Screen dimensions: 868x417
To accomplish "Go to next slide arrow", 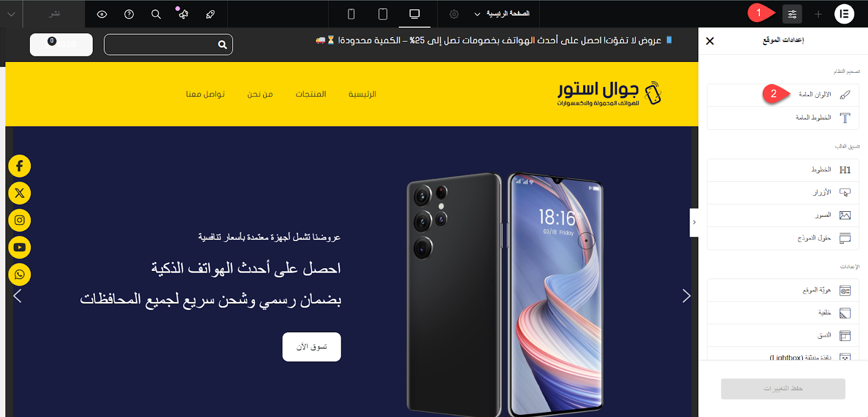I will (686, 296).
